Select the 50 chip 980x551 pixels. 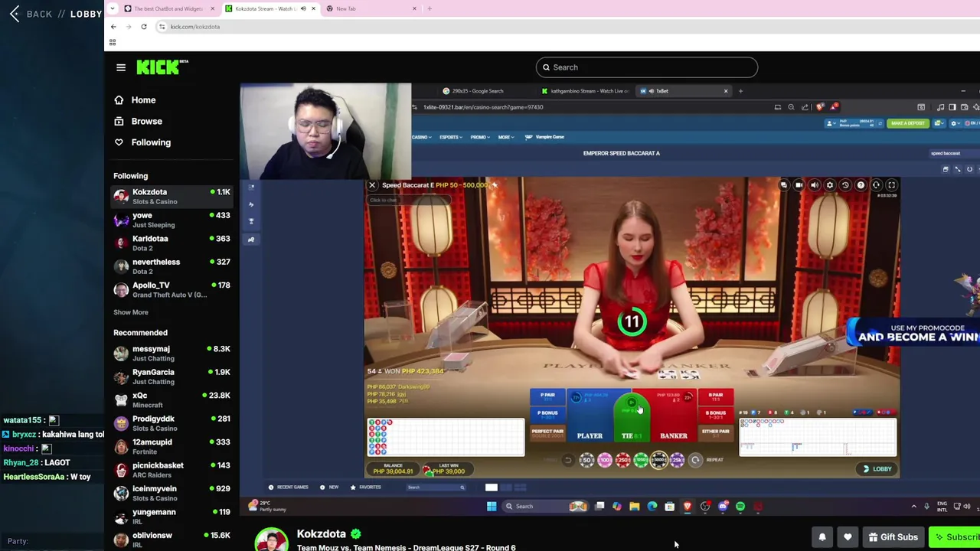coord(586,460)
